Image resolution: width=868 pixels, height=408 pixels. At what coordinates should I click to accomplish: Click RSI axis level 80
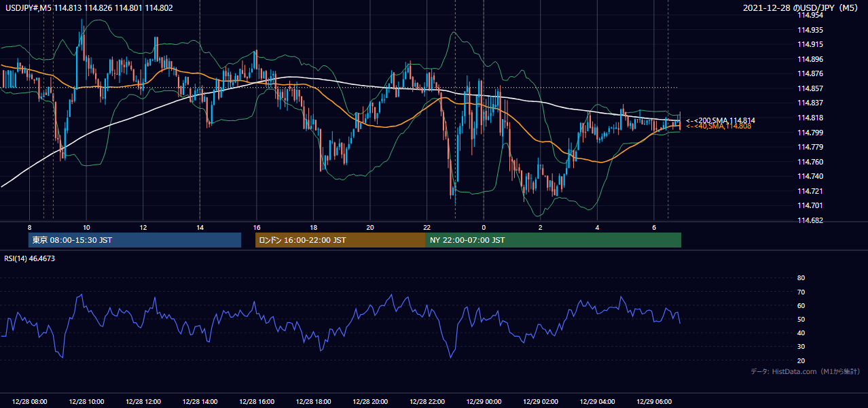[x=801, y=278]
